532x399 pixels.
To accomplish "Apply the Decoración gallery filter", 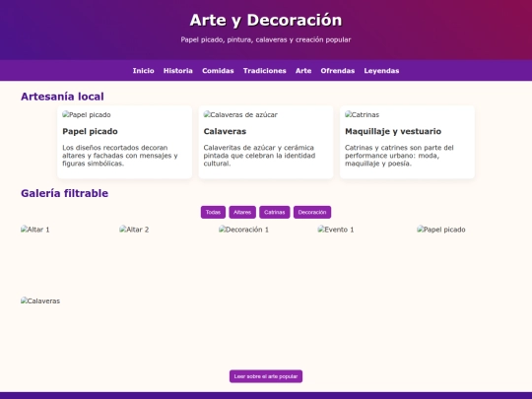I will tap(312, 212).
